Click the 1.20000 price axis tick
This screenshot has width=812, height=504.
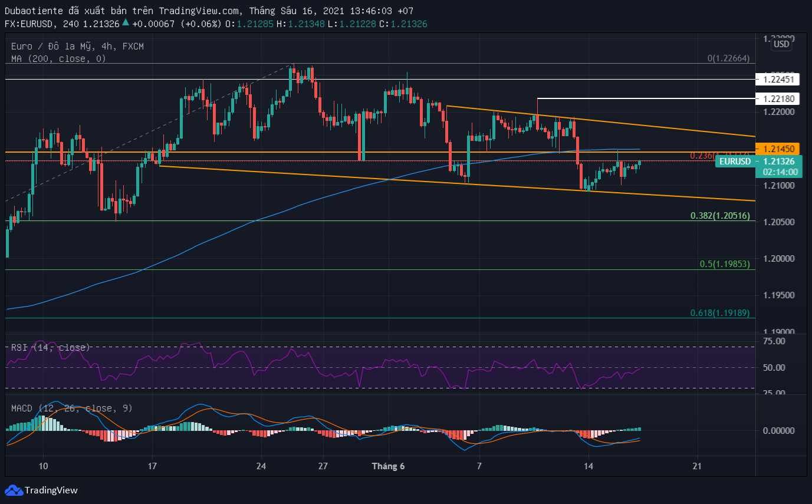780,259
